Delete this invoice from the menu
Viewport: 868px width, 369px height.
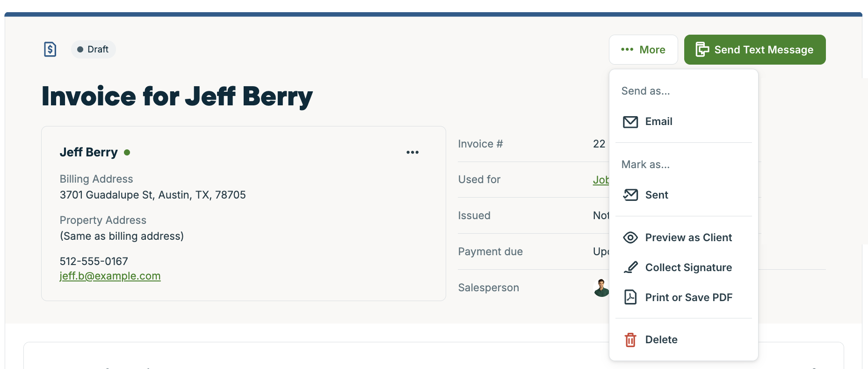661,339
